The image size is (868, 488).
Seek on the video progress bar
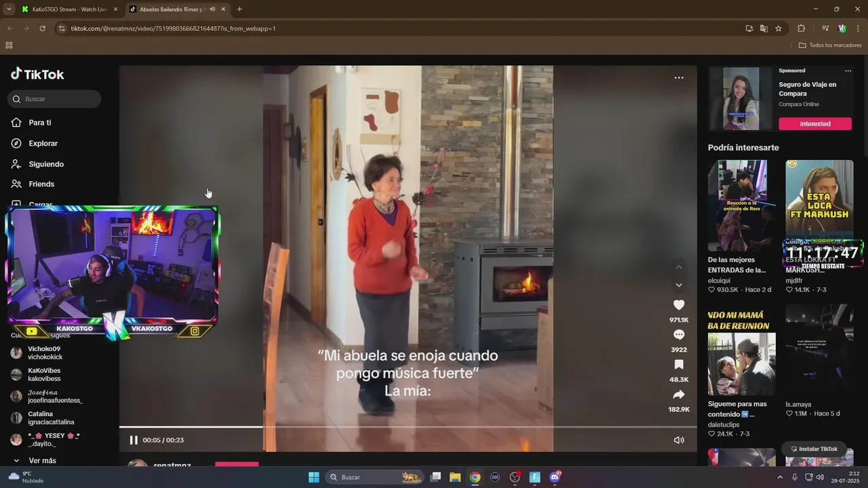click(408, 427)
